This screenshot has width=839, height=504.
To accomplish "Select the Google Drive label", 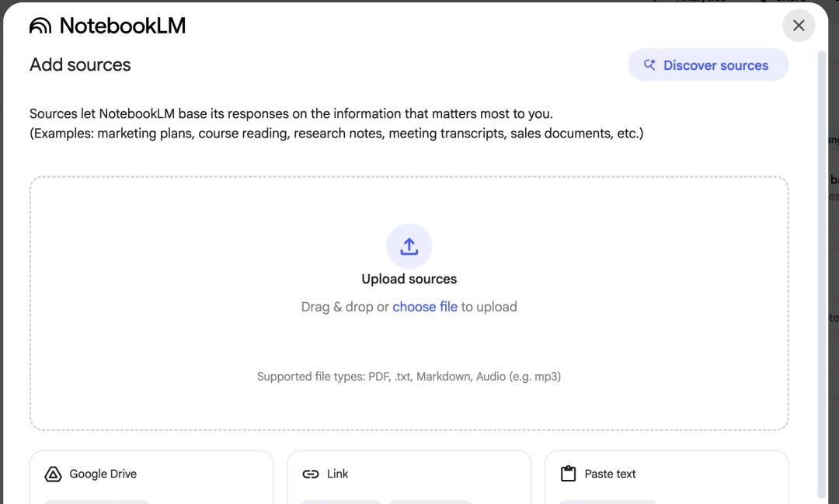I will coord(103,474).
